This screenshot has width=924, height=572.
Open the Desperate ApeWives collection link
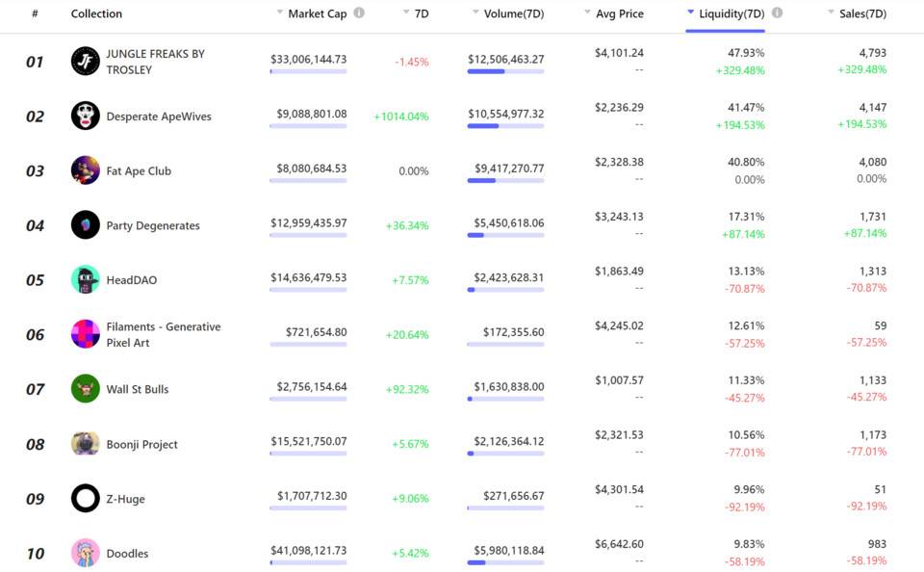[x=159, y=117]
